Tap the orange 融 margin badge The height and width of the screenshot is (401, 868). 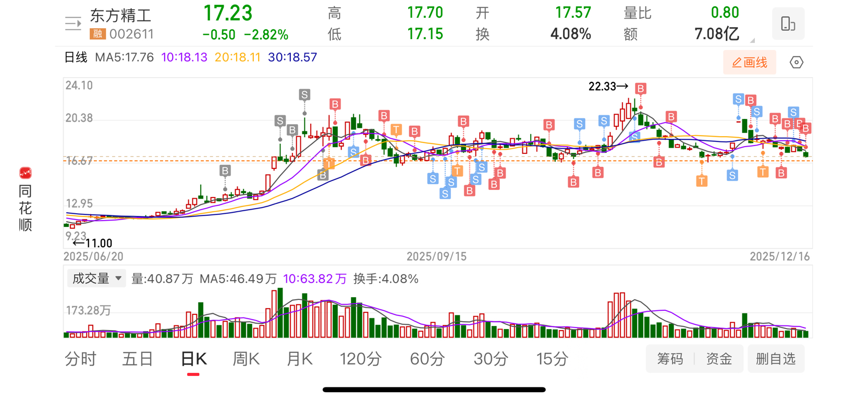pyautogui.click(x=97, y=34)
